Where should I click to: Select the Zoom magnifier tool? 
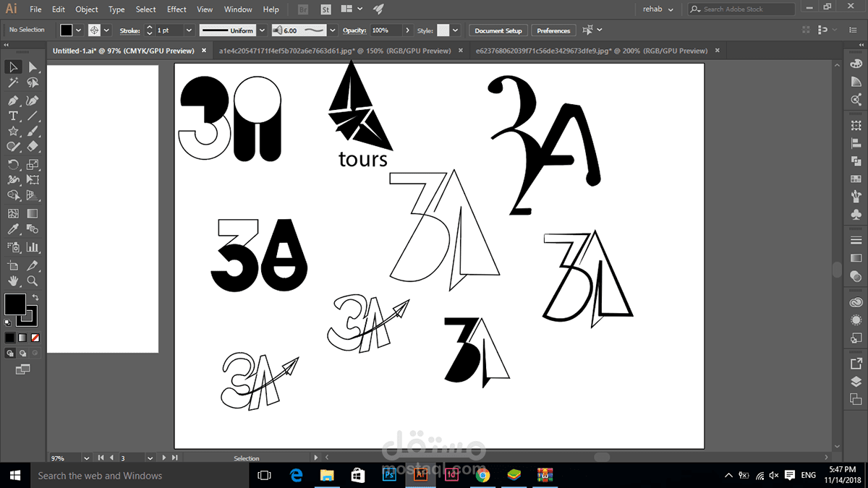(33, 281)
